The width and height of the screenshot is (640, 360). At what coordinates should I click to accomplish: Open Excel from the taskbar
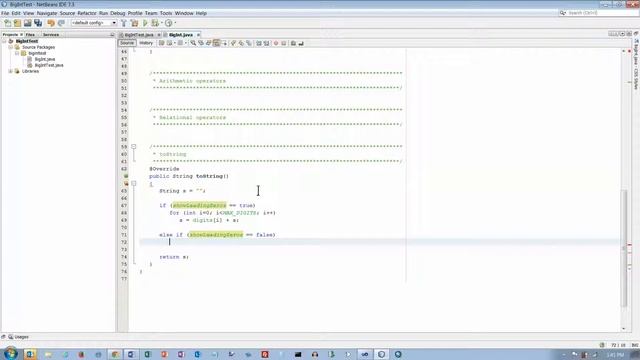pos(147,354)
